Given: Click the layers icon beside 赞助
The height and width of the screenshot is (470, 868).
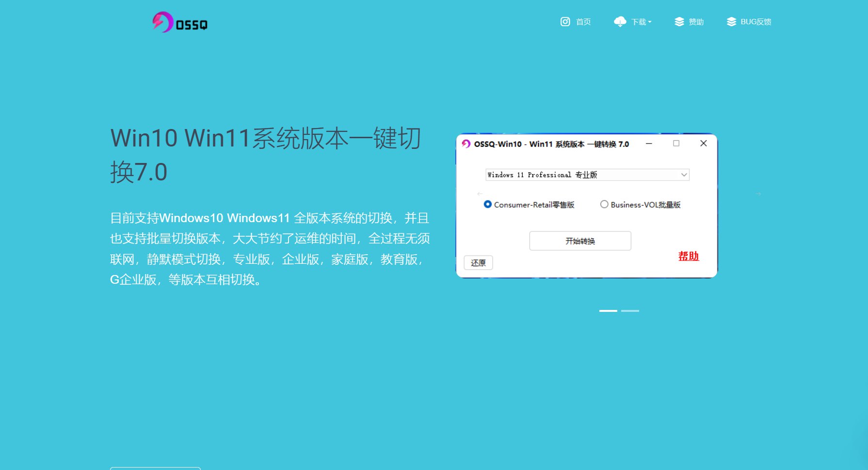Looking at the screenshot, I should coord(679,22).
